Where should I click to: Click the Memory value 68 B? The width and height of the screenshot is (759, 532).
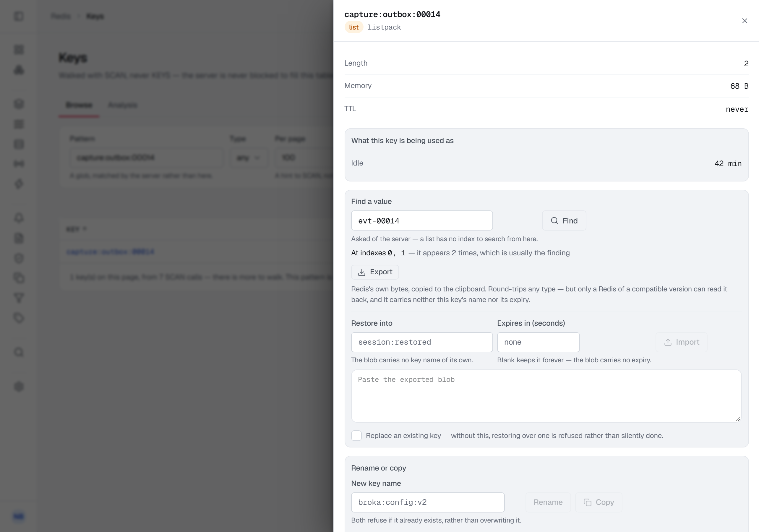(x=739, y=86)
